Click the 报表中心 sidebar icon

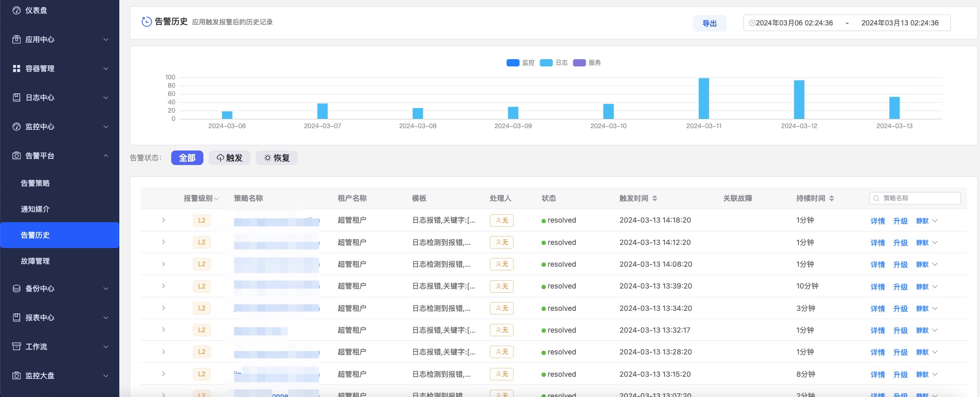coord(17,318)
